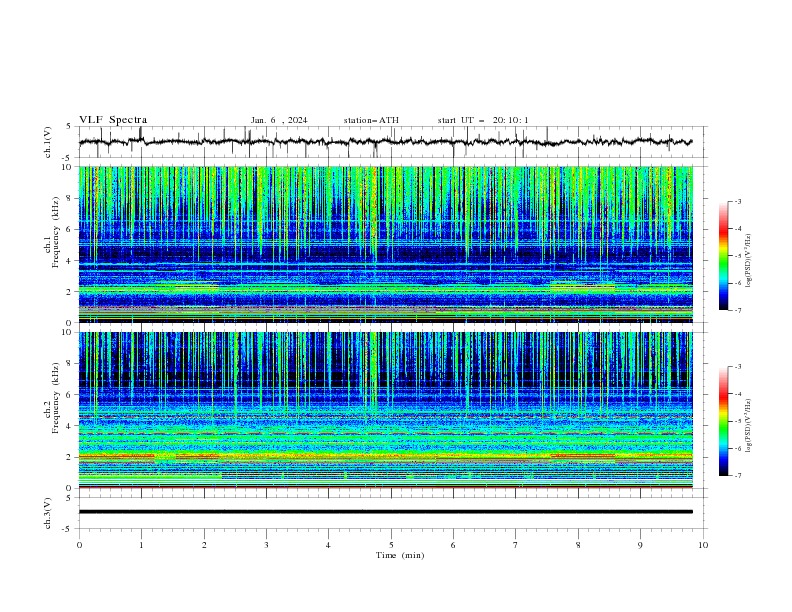Click time axis tick label "9"
792x612 pixels.
pos(640,545)
